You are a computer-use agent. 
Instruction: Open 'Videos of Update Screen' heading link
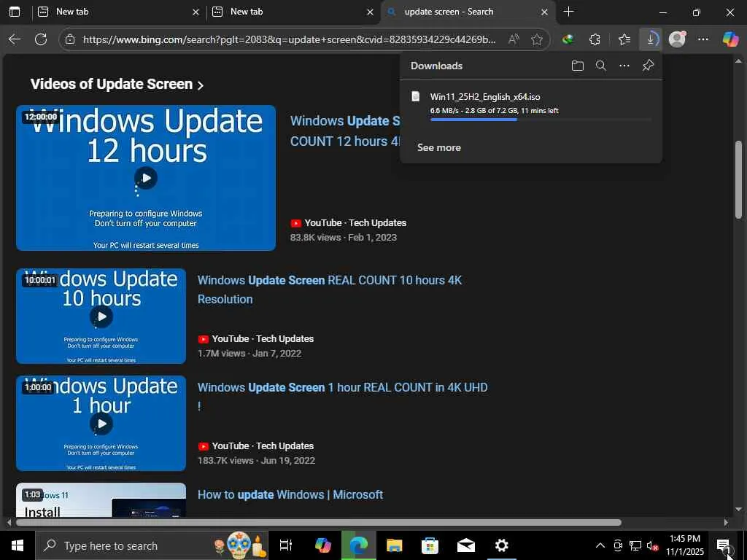click(112, 85)
